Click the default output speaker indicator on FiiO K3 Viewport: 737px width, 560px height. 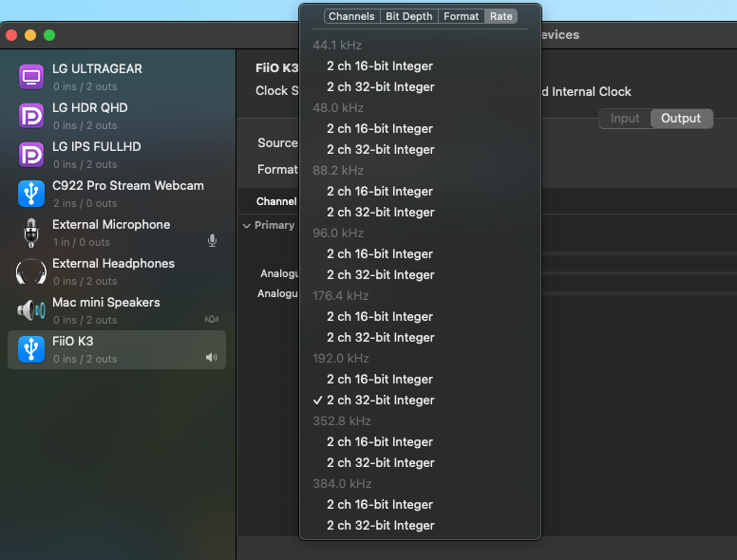(212, 358)
